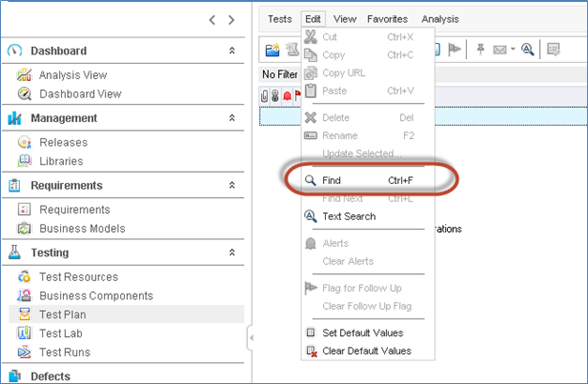This screenshot has height=384, width=588.
Task: Click the pin toolbar icon
Action: pos(481,50)
